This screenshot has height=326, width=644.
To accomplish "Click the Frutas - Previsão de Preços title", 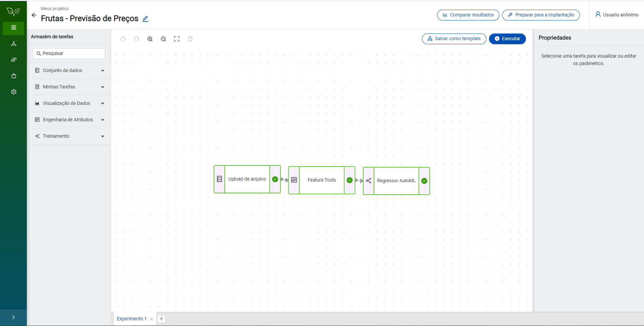I will 90,19.
